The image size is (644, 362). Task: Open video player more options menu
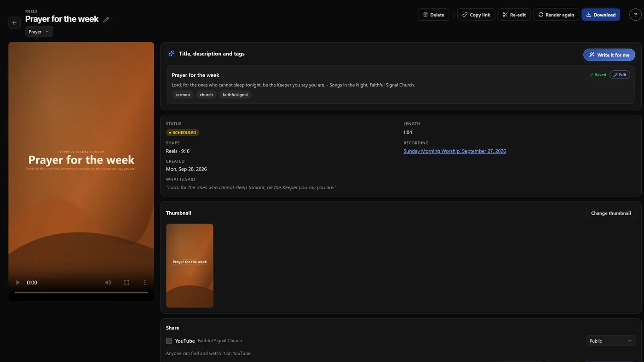point(145,283)
